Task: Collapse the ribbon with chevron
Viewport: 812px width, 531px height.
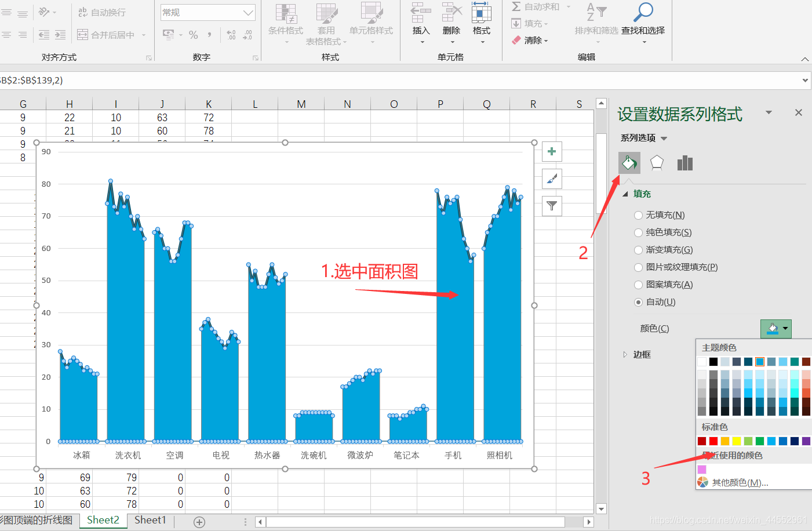Action: click(x=804, y=59)
